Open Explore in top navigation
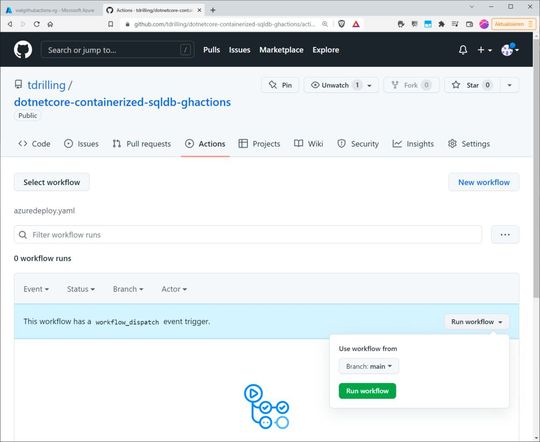 325,50
